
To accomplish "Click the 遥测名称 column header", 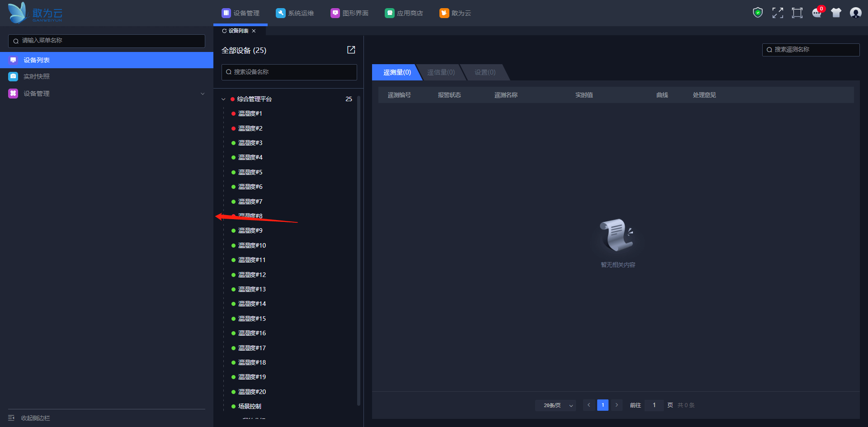I will point(505,95).
